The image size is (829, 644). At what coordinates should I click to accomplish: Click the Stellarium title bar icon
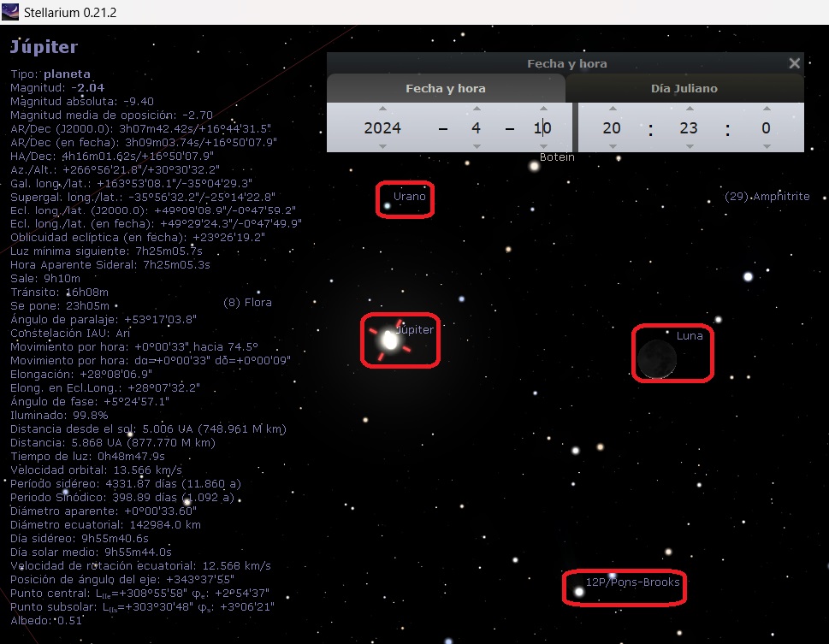(11, 11)
